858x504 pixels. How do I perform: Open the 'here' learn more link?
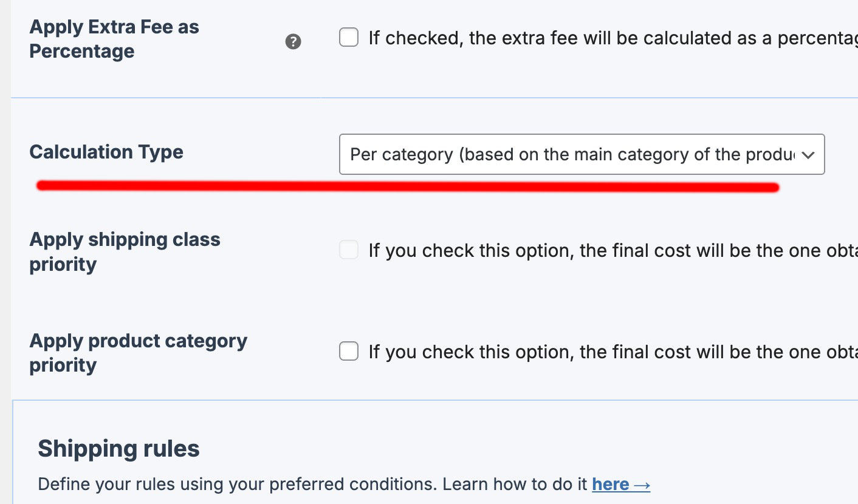610,485
